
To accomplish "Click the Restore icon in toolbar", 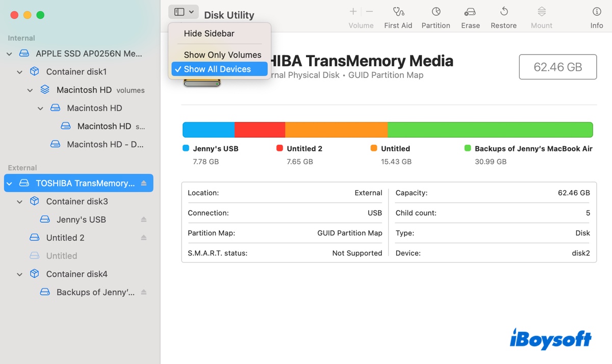I will (x=503, y=12).
